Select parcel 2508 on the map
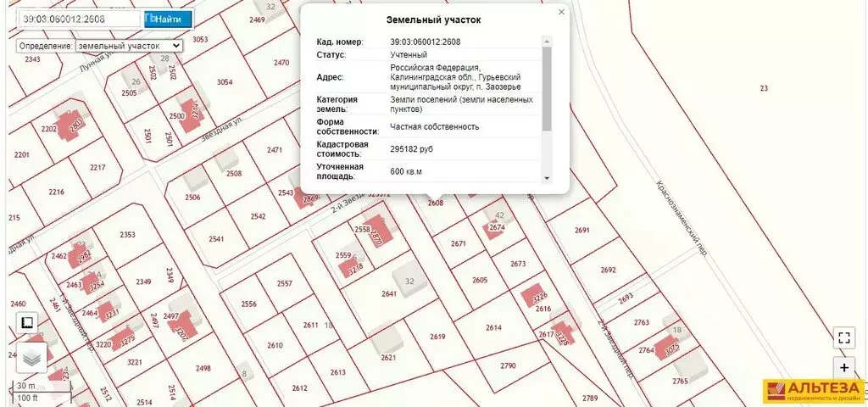868x407 pixels. coord(234,173)
